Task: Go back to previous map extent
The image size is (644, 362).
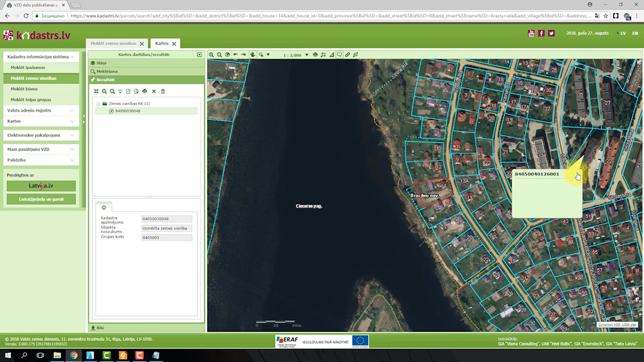Action: (x=236, y=55)
